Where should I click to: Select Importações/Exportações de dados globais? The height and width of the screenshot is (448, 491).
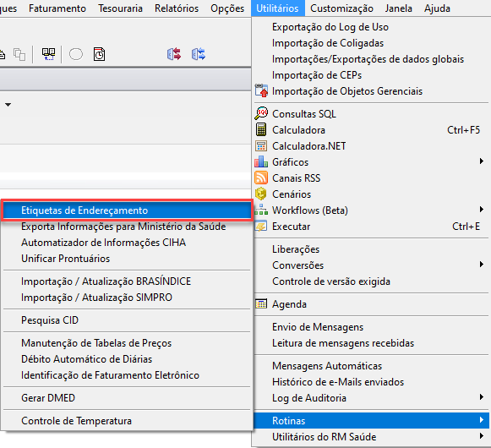(x=371, y=59)
